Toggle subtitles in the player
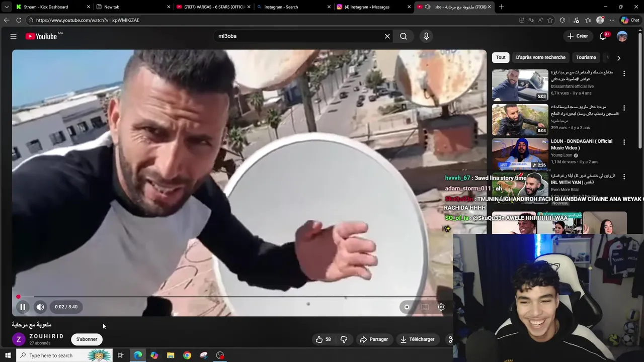 coord(425,307)
